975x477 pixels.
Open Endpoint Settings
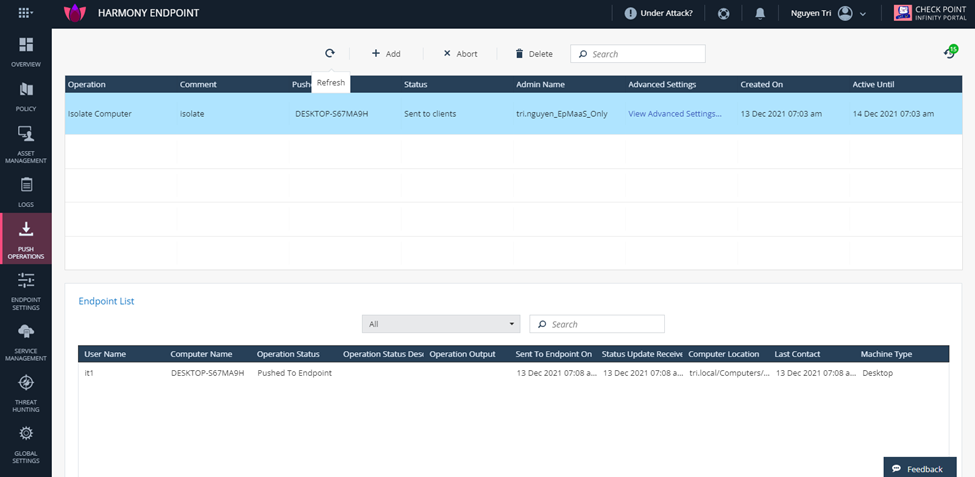(x=25, y=291)
